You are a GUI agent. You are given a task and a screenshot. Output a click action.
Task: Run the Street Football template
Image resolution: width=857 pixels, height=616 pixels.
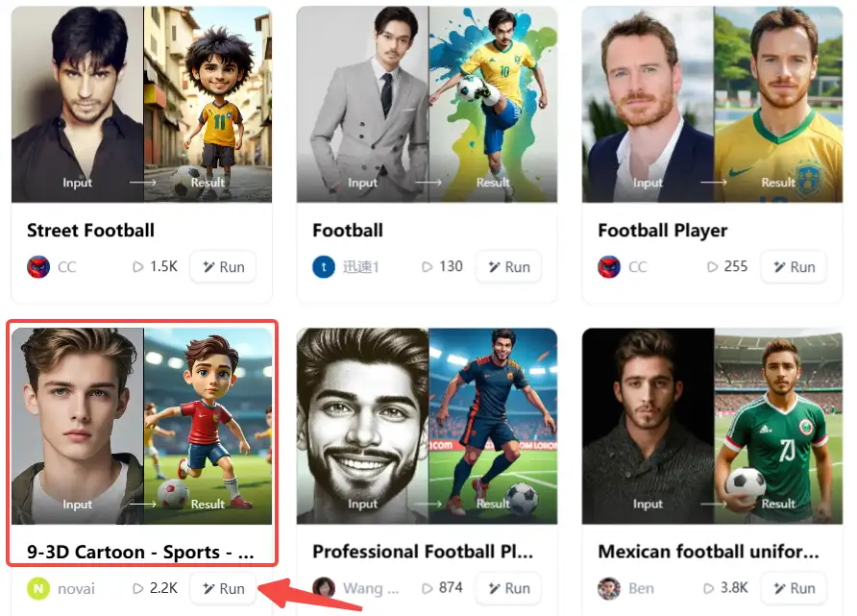[x=222, y=267]
